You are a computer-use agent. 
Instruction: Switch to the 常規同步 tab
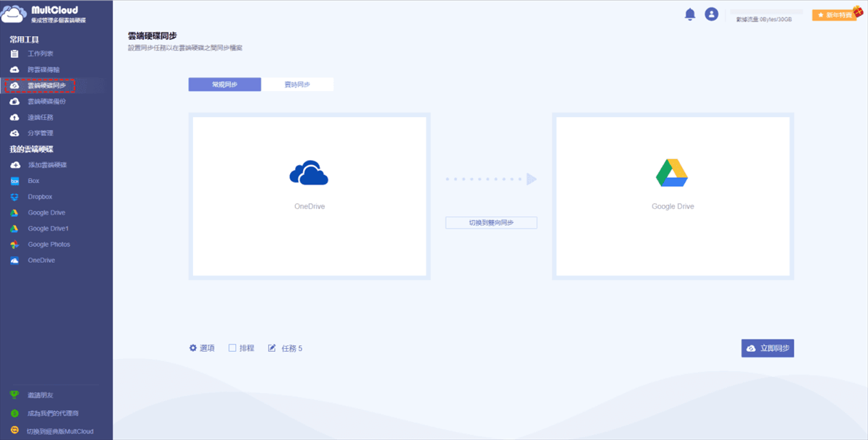[225, 85]
